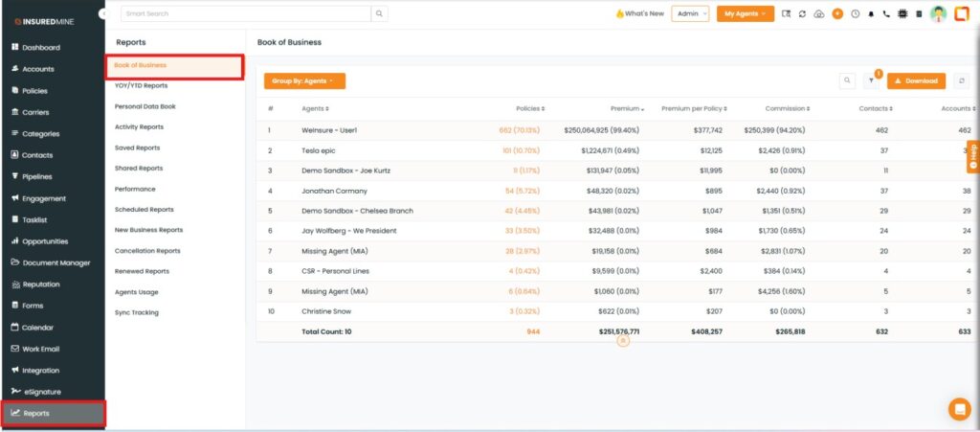Click the cloud upload icon
Image resolution: width=980 pixels, height=432 pixels.
pyautogui.click(x=819, y=14)
